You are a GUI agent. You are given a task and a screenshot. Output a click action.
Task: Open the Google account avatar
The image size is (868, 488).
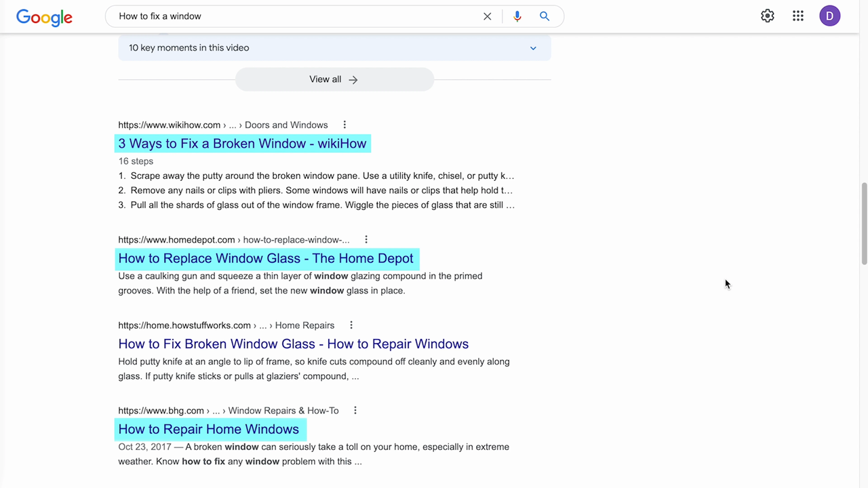(829, 16)
